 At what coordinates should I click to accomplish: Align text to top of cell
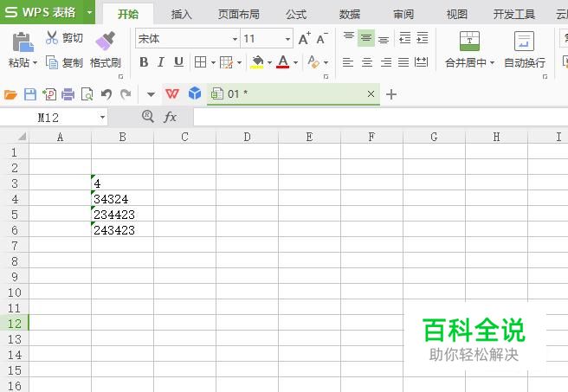349,37
